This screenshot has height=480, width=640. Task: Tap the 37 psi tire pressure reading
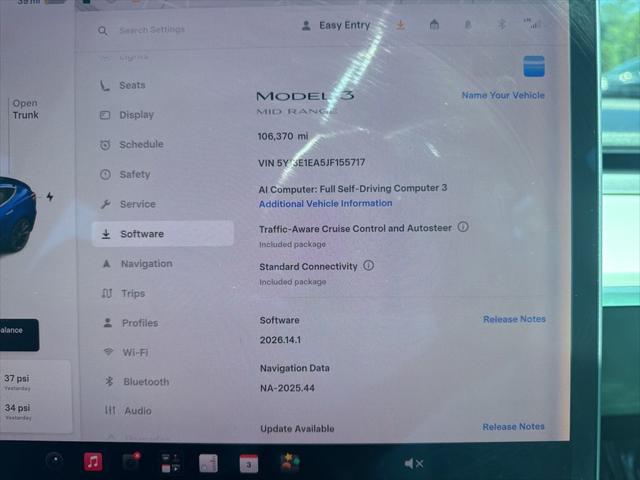coord(17,379)
